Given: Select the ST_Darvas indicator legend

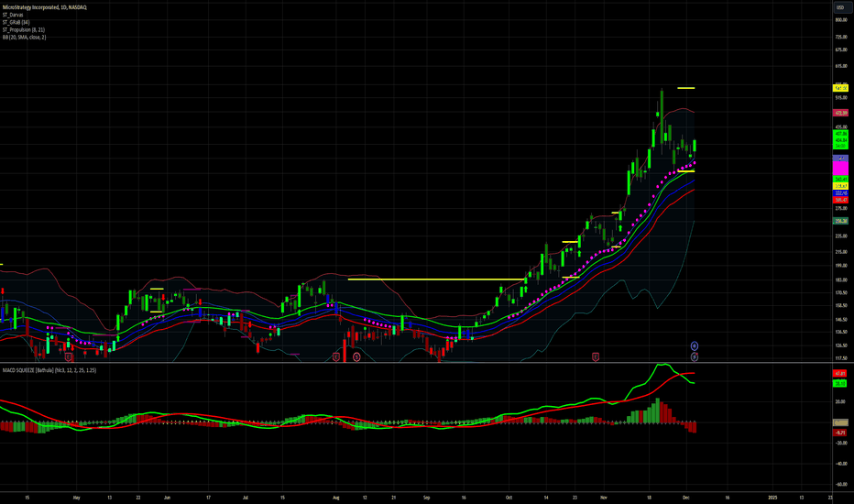Looking at the screenshot, I should pos(14,16).
